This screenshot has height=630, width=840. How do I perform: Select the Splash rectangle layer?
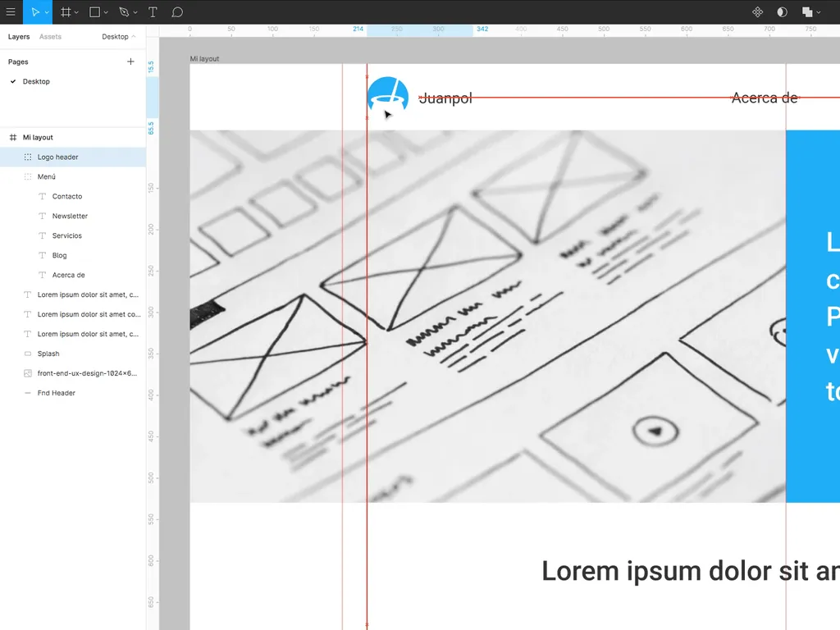click(73, 354)
